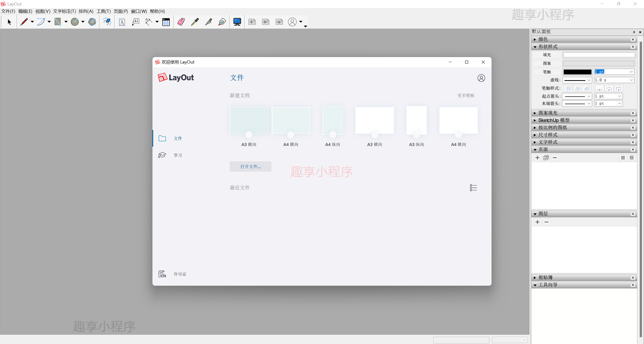644x344 pixels.
Task: Choose the gridded A4 纵向 template
Action: 333,120
